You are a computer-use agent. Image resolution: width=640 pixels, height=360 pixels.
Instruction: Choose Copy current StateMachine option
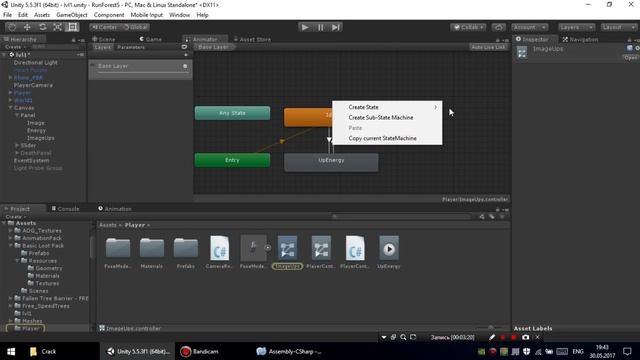pos(387,138)
